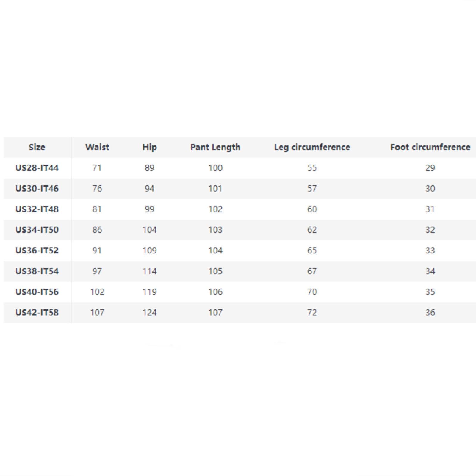The width and height of the screenshot is (476, 476).
Task: Select the US36-IT52 size row label
Action: [x=37, y=250]
